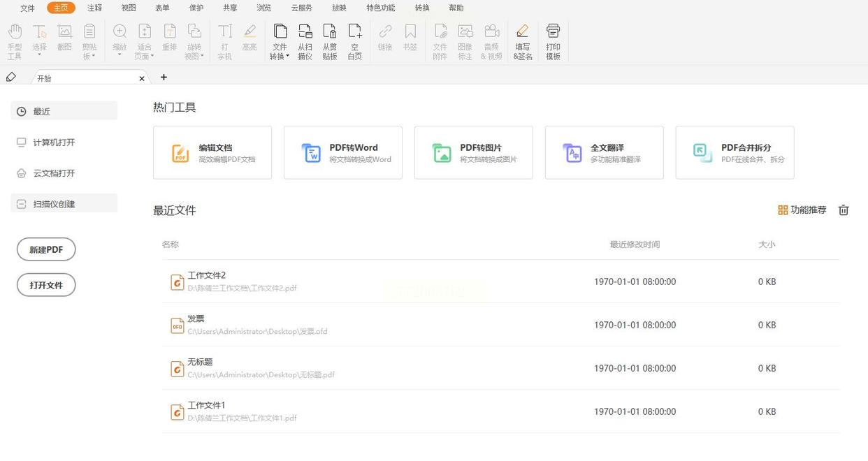Image resolution: width=868 pixels, height=461 pixels.
Task: Click the 从剪贴板 create icon
Action: pos(330,31)
